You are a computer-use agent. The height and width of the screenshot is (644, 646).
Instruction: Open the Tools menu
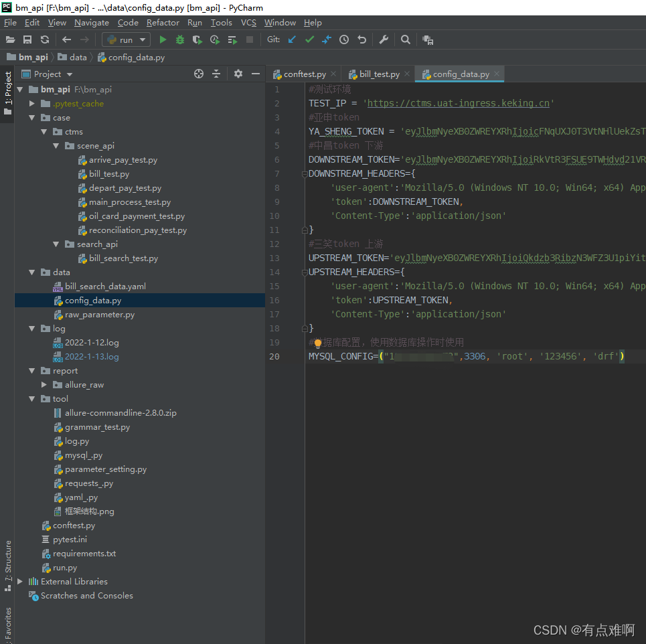click(x=221, y=23)
